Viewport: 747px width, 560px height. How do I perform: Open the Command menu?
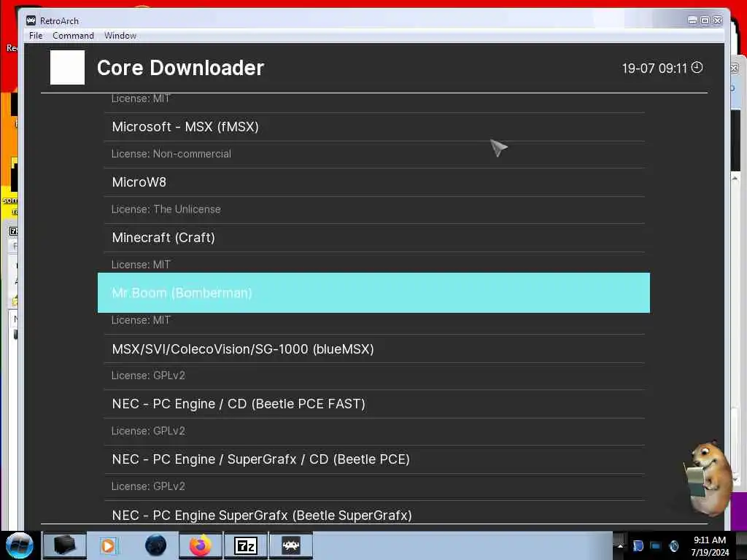point(73,36)
